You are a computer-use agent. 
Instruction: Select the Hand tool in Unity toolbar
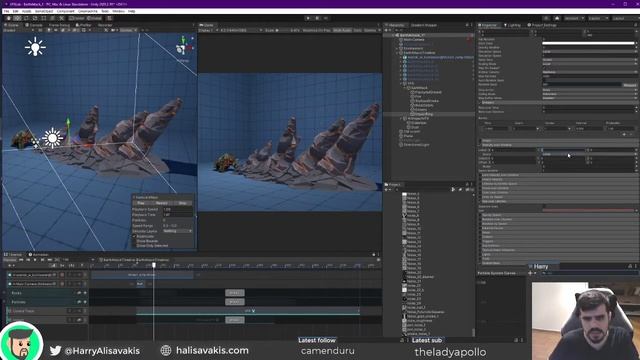point(8,18)
